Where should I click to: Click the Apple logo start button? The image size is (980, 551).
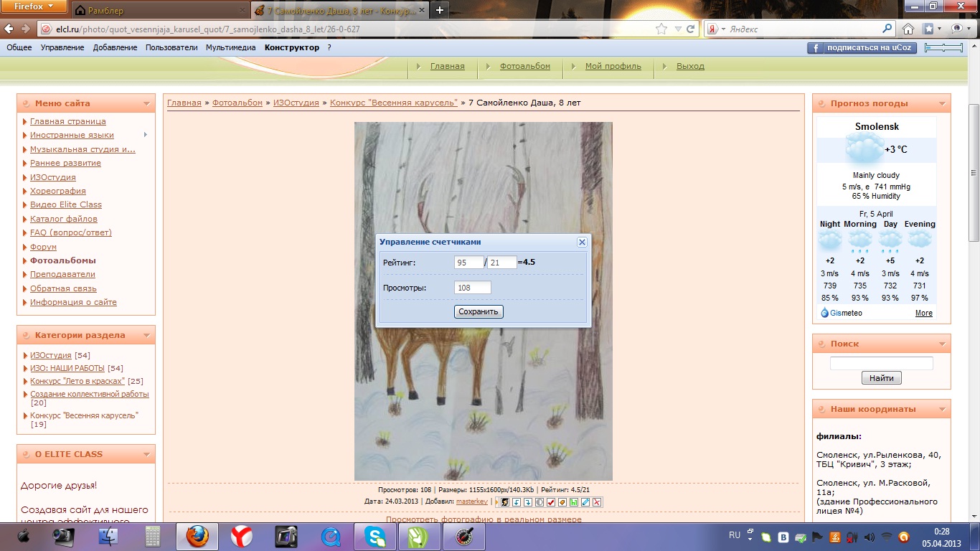click(24, 536)
